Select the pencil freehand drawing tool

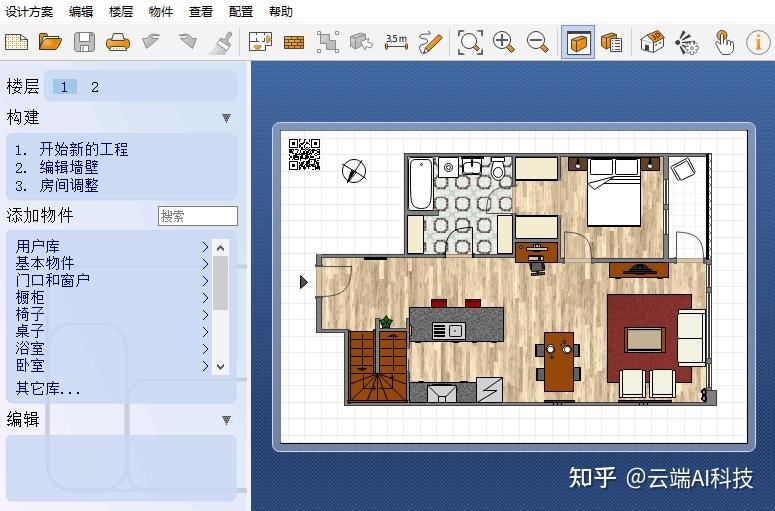(x=430, y=43)
